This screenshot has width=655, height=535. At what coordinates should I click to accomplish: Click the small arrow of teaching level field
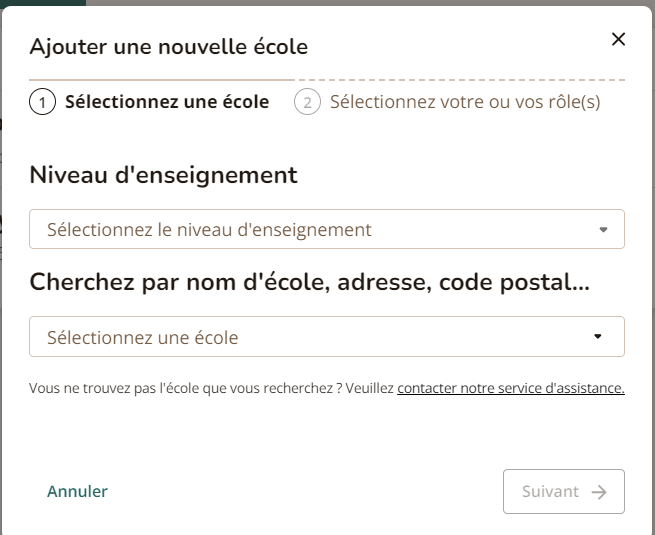point(603,229)
